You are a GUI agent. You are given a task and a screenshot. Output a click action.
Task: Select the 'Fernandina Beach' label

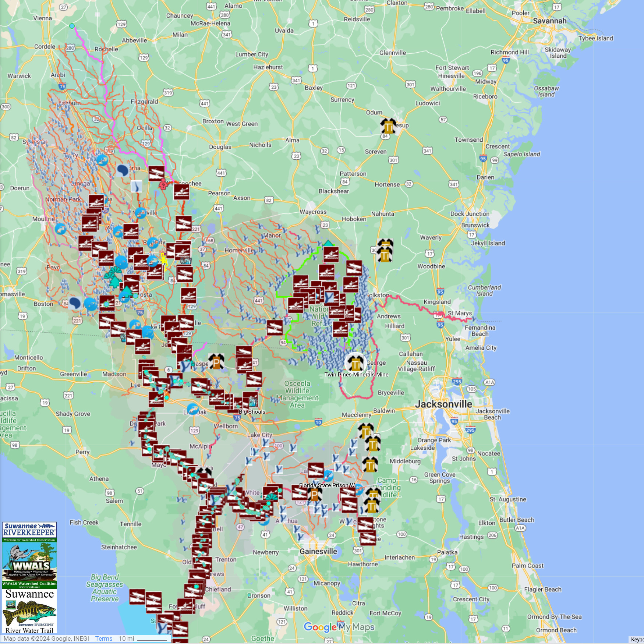tap(480, 330)
